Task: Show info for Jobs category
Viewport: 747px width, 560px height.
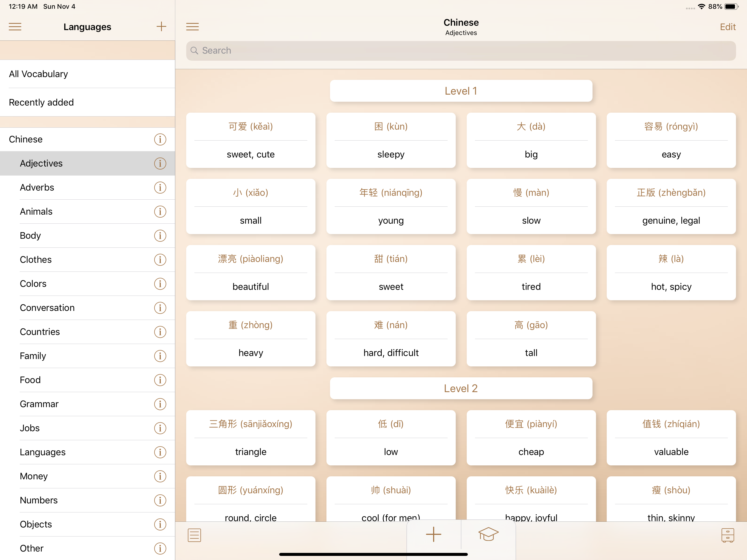Action: (x=160, y=428)
